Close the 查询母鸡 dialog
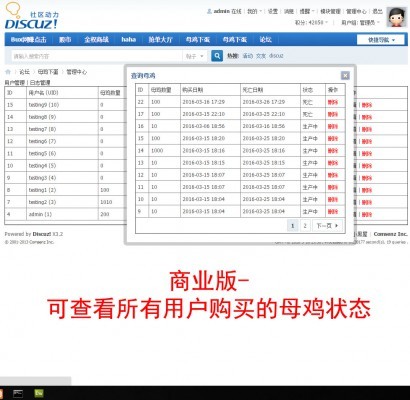 coord(345,75)
